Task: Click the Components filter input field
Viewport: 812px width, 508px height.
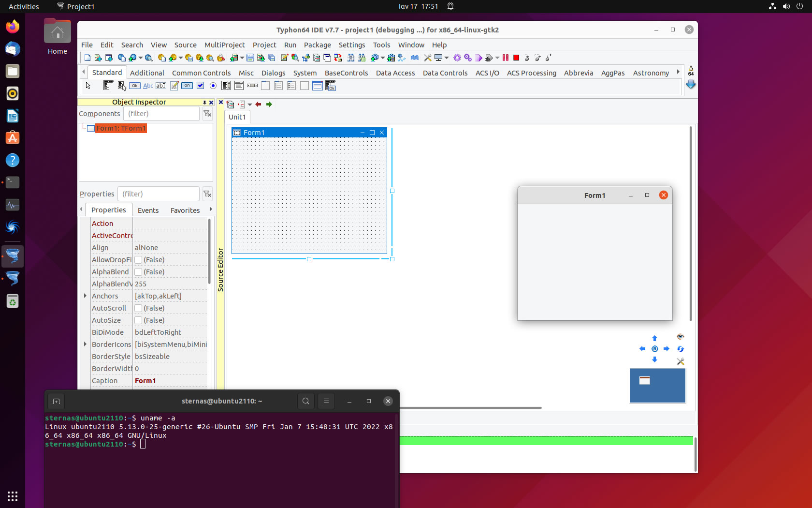Action: [161, 114]
